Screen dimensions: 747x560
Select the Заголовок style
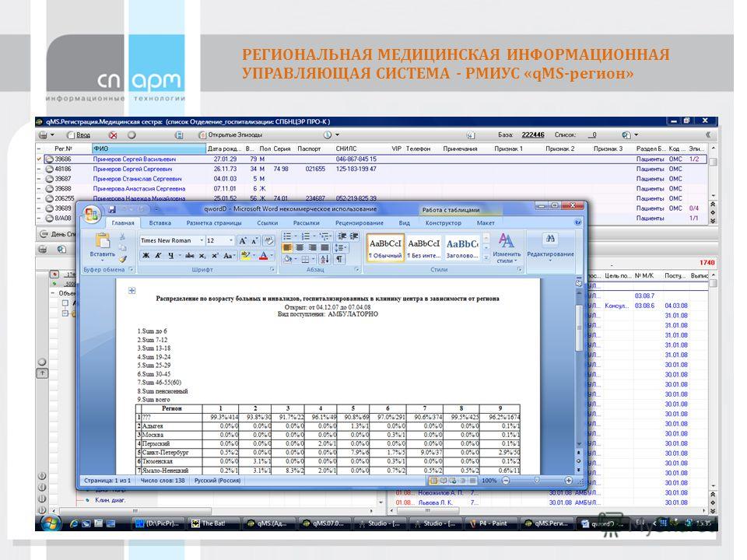[x=461, y=247]
